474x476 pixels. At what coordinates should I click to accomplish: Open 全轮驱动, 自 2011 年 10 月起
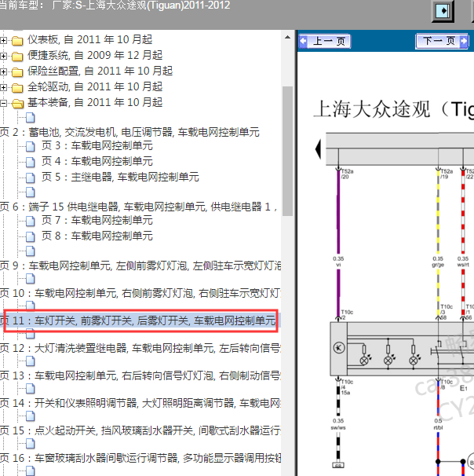click(95, 87)
